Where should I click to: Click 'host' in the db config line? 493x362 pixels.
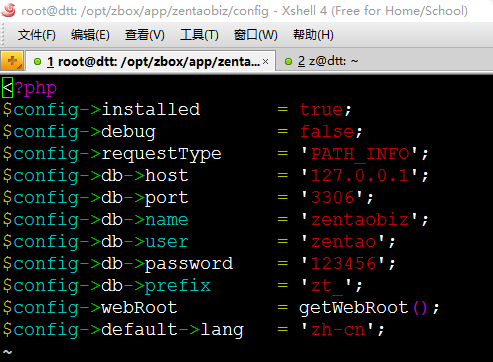[x=166, y=175]
